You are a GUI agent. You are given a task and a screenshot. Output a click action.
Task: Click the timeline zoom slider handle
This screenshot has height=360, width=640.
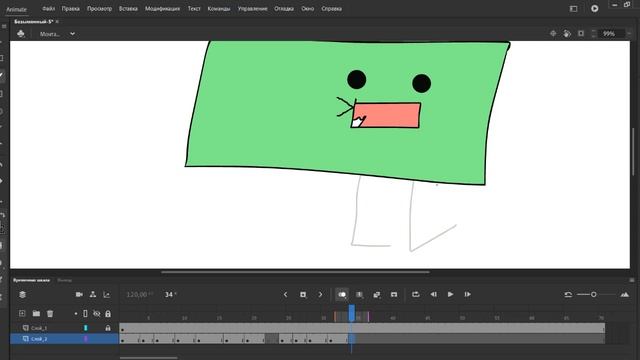[594, 294]
